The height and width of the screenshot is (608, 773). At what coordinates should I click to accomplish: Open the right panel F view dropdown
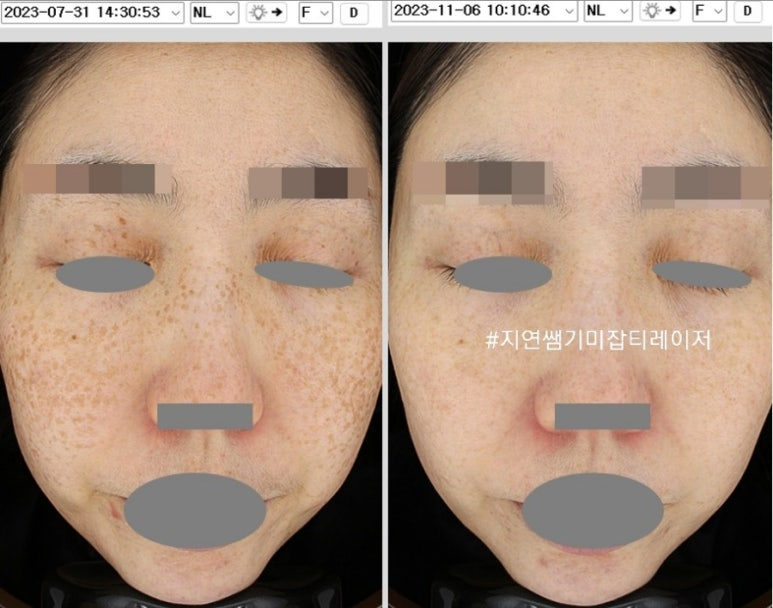click(709, 11)
